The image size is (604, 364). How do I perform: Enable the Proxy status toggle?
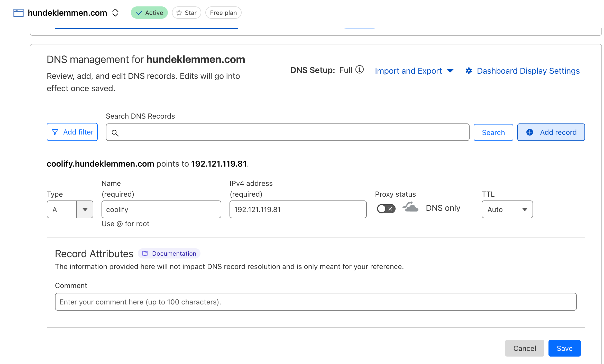[x=386, y=209]
